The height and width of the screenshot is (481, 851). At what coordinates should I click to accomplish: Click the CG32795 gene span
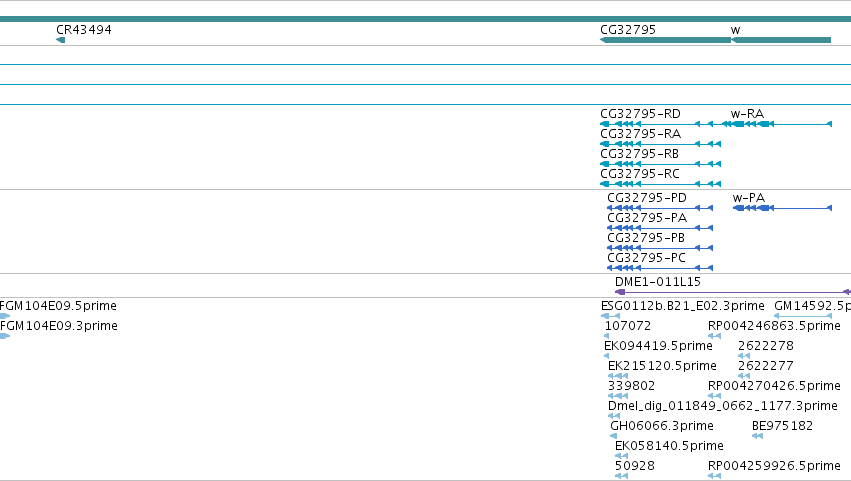tap(665, 40)
